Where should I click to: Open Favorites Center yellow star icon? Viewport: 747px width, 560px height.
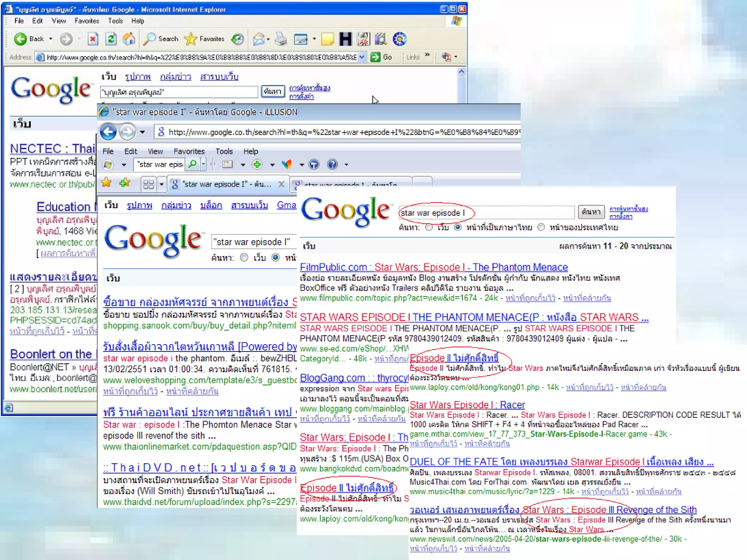107,183
